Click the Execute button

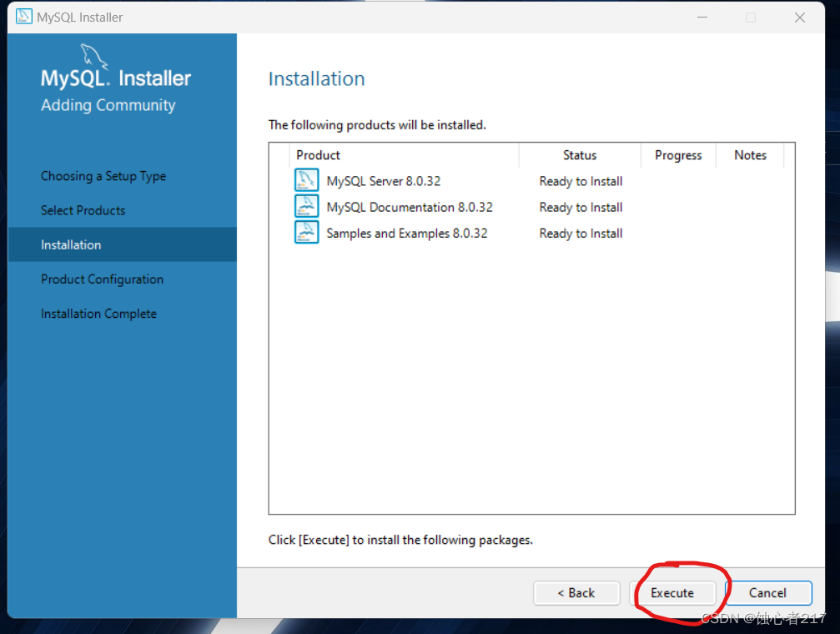pyautogui.click(x=672, y=593)
